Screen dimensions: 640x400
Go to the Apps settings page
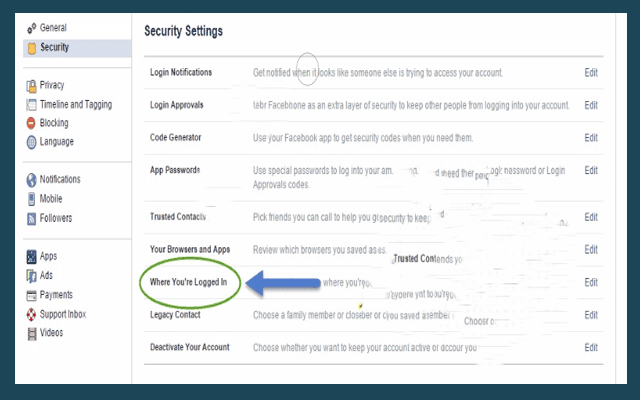[48, 256]
